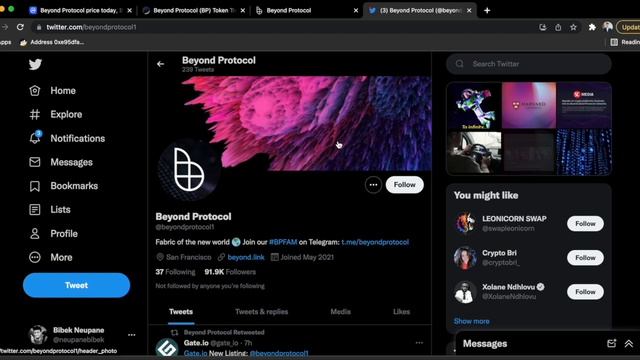Screen dimensions: 640x360
Task: Open Notifications with the bell icon
Action: coord(67,138)
